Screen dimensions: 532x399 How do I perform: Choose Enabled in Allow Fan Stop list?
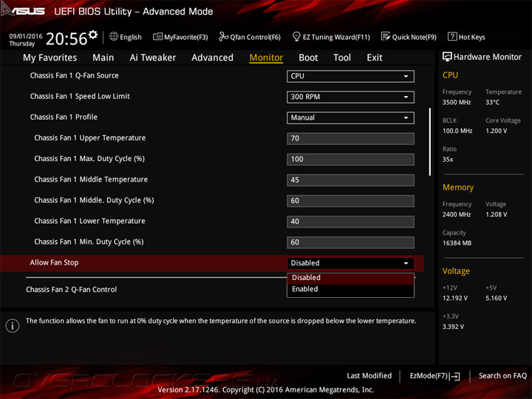pyautogui.click(x=350, y=290)
